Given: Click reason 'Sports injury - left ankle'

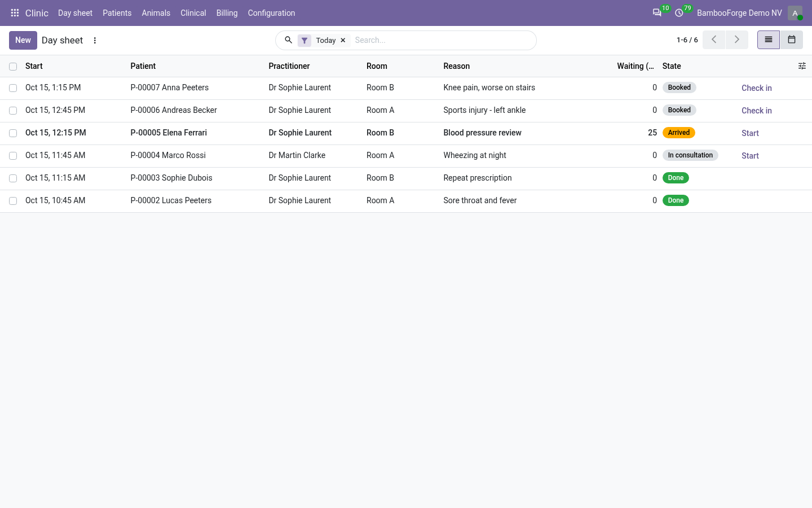Looking at the screenshot, I should (x=484, y=110).
